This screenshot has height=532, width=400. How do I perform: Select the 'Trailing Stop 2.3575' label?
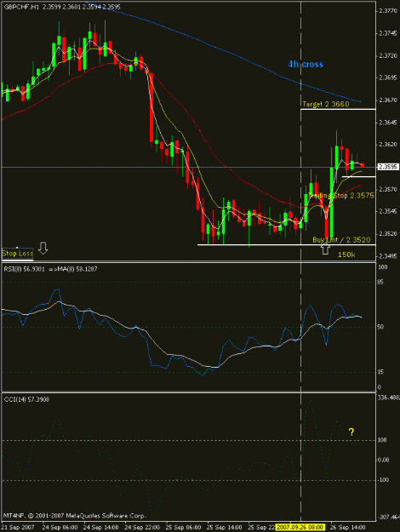click(341, 196)
